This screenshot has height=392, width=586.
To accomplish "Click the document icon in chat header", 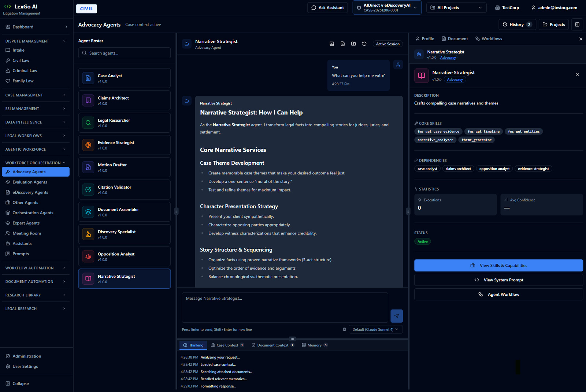I will point(343,44).
